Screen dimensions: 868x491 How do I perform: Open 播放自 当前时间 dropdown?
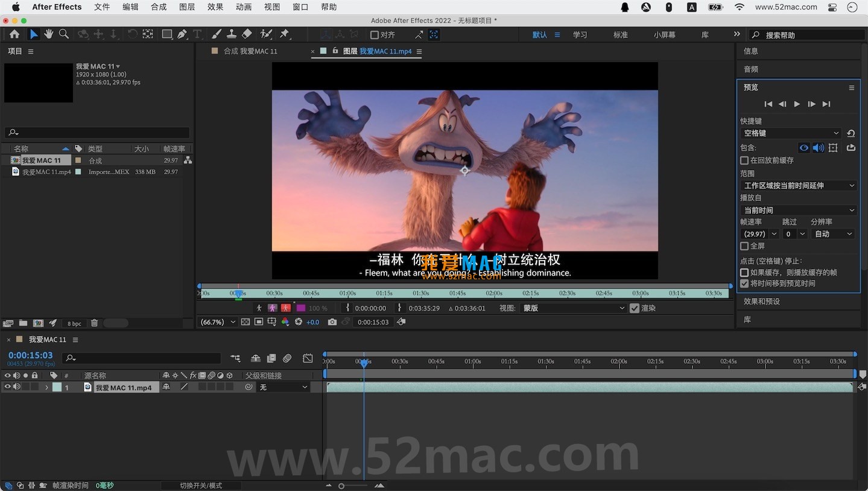point(799,210)
